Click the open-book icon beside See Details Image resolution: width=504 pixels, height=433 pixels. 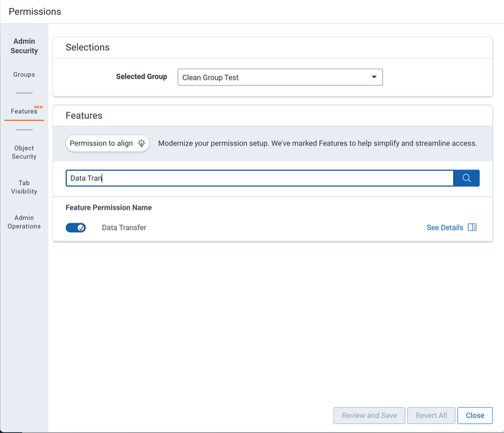pyautogui.click(x=472, y=227)
